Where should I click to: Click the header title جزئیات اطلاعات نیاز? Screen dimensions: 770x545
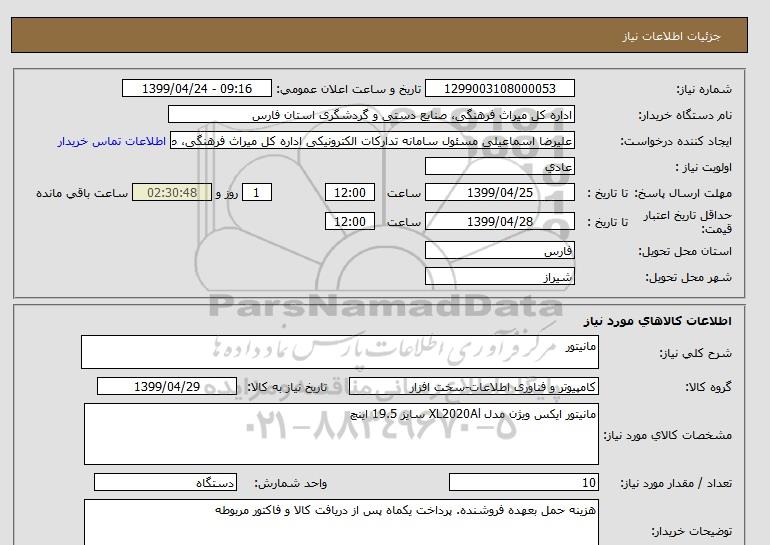(x=671, y=36)
